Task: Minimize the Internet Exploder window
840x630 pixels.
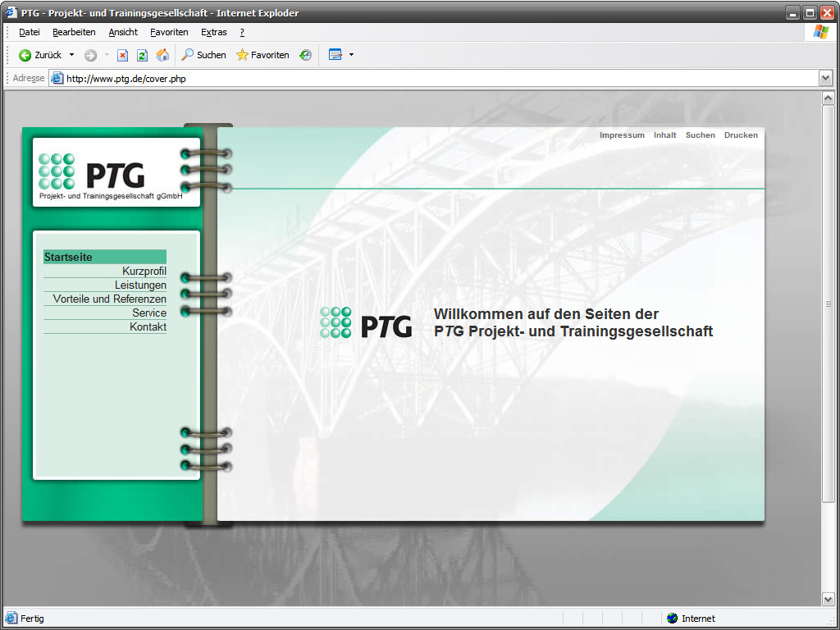Action: click(x=793, y=12)
